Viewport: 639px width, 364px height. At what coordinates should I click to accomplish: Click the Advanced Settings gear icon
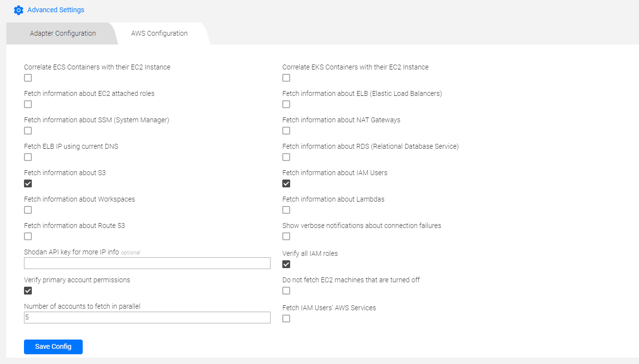pyautogui.click(x=19, y=10)
